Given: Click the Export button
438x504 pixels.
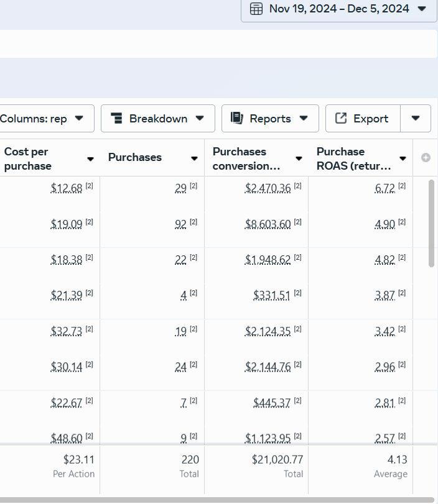Looking at the screenshot, I should (x=363, y=118).
